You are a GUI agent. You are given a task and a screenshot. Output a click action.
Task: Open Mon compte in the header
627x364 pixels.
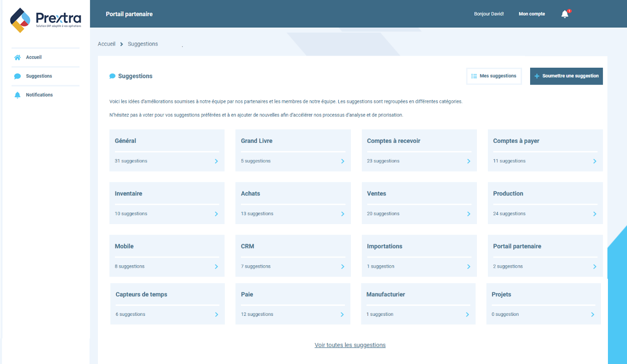[x=532, y=14]
